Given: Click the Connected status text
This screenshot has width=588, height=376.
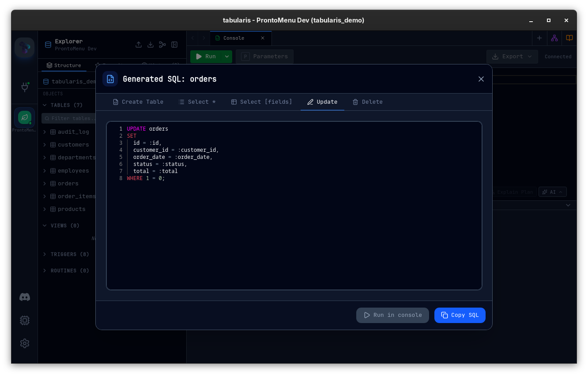Looking at the screenshot, I should pyautogui.click(x=558, y=56).
